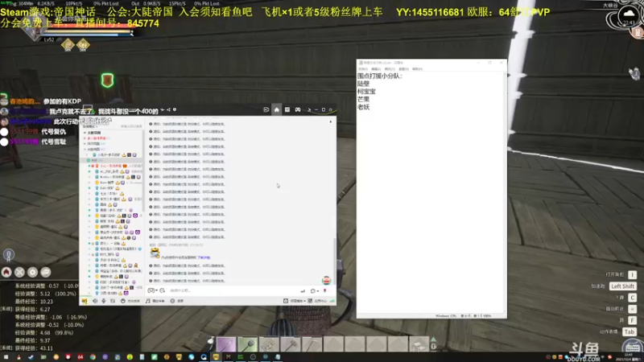Viewport: 644px width, 362px height.
Task: Click the send-on-enter arrow icon in YY chat
Action: click(303, 290)
